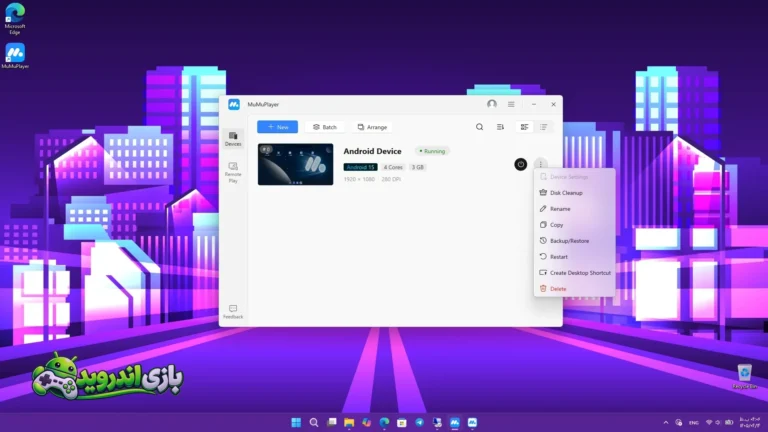768x432 pixels.
Task: Click the MuMuPlayer logo in title bar
Action: point(234,104)
